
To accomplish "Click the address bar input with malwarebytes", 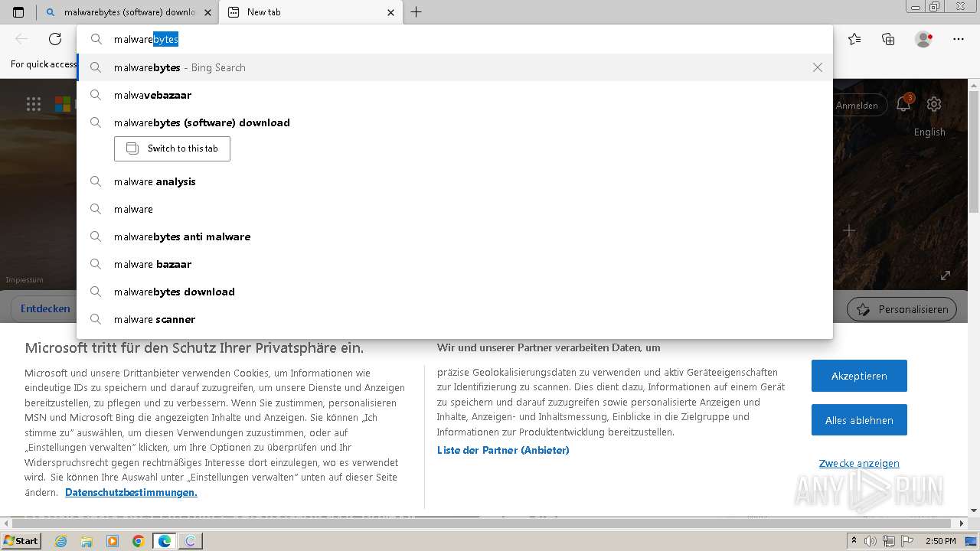I will [x=455, y=39].
